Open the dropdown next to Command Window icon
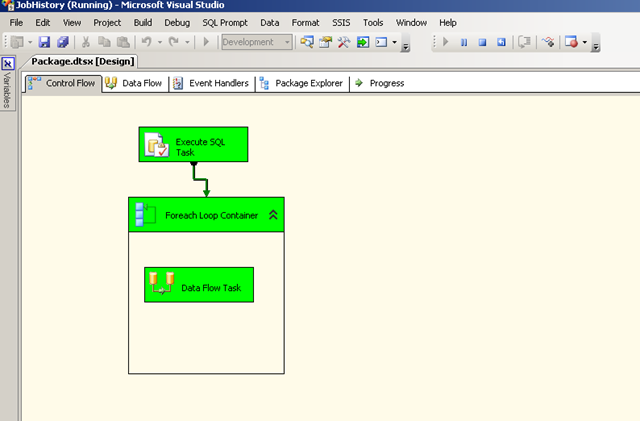Screen dimensions: 640x421 click(394, 42)
